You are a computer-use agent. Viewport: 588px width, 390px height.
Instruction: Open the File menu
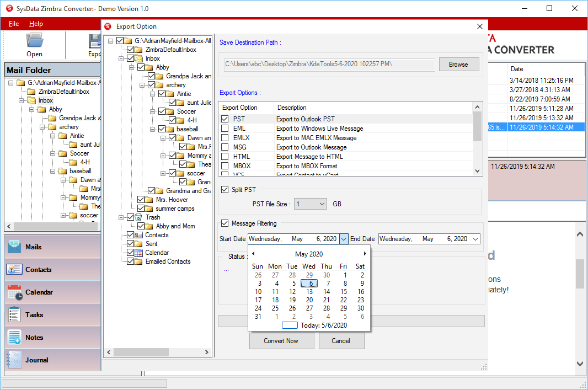click(x=14, y=24)
